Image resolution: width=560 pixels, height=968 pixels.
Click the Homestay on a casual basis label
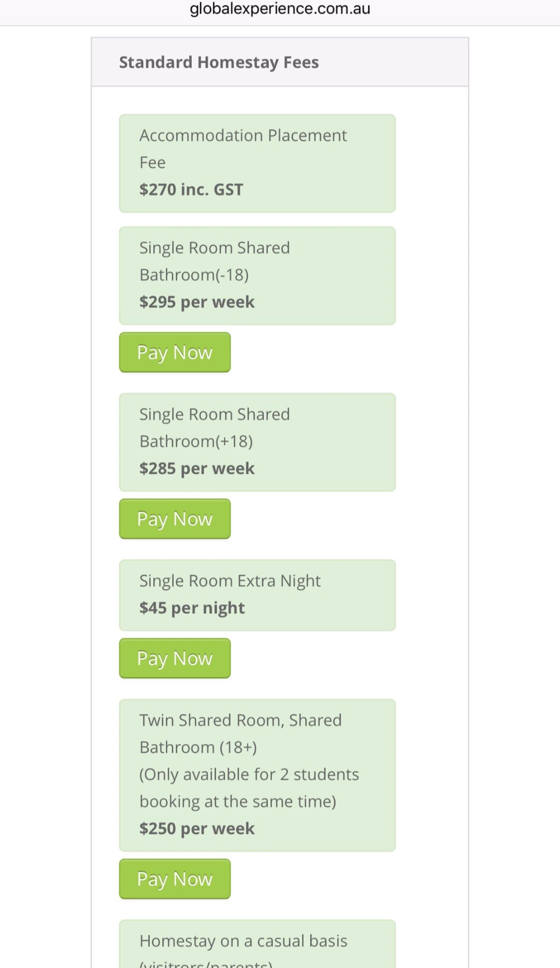tap(243, 941)
